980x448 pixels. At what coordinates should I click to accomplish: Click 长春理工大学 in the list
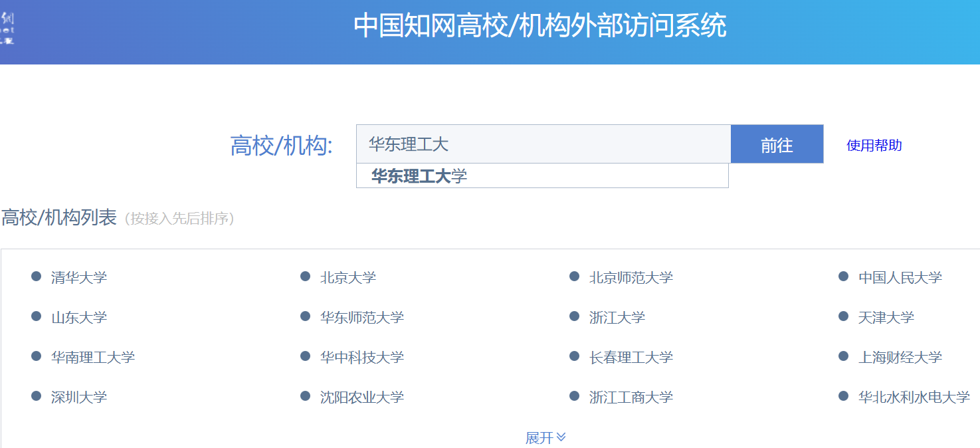coord(631,357)
